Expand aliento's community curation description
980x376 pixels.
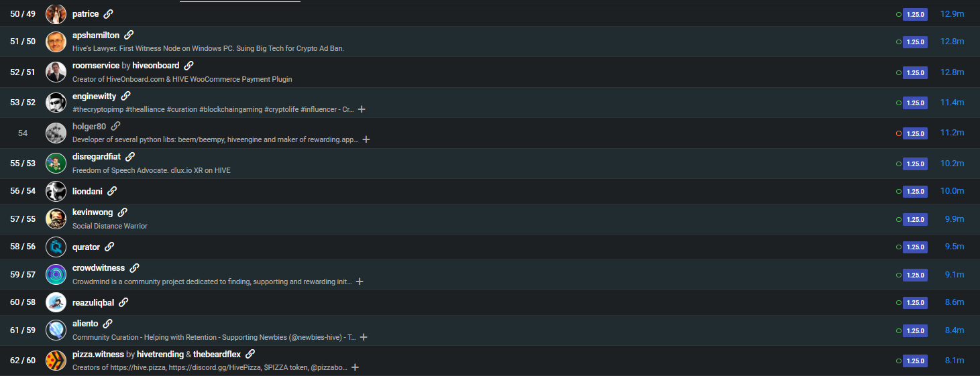point(364,337)
